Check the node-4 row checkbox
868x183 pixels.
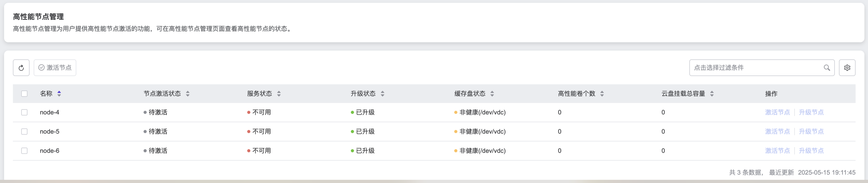coord(24,112)
